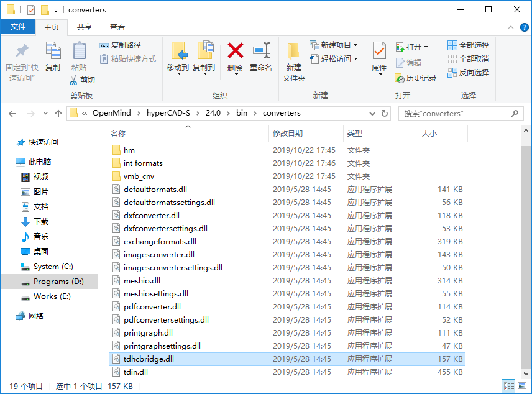Click the New Folder (新建文件夹) icon
The image size is (532, 394).
pos(293,52)
